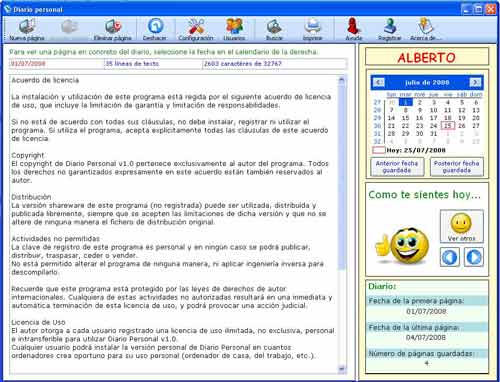Image resolution: width=500 pixels, height=382 pixels.
Task: Click the Imprimir printer icon
Action: (x=313, y=29)
